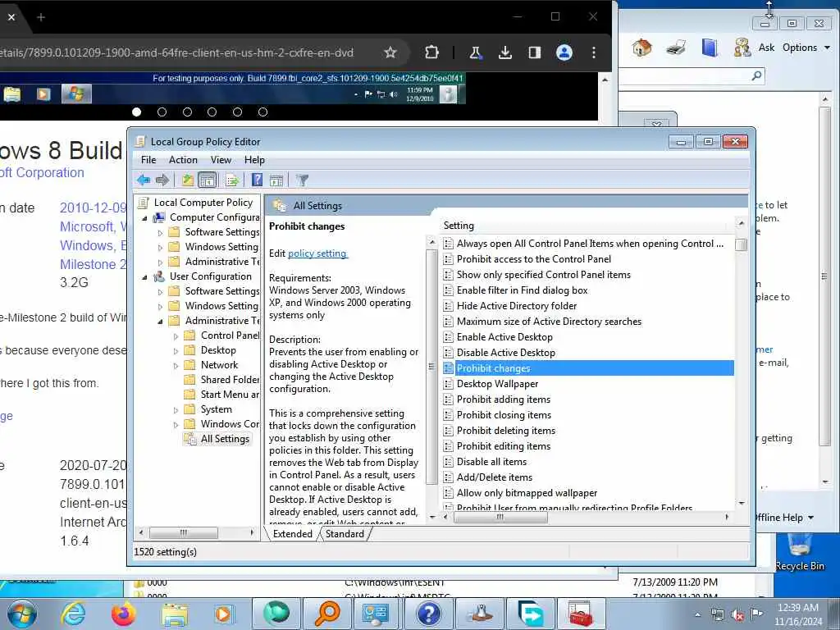Click the console tree horizontal scrollbar thumb

(183, 532)
